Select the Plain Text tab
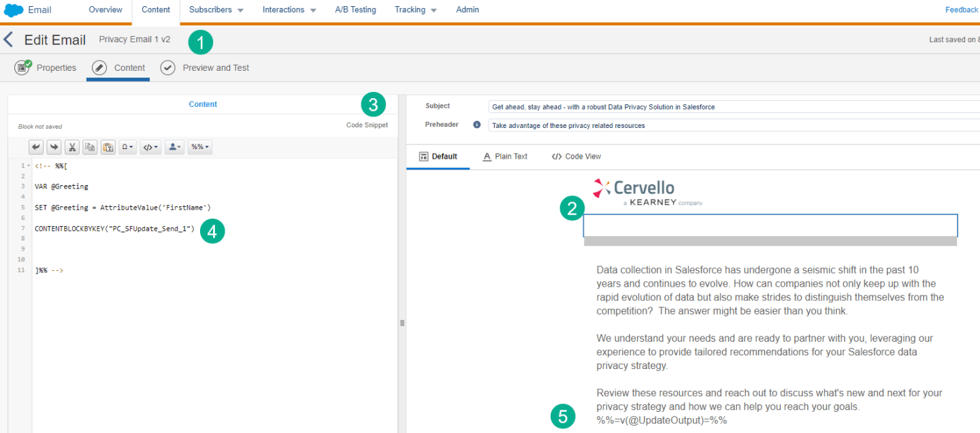980x433 pixels. point(505,157)
